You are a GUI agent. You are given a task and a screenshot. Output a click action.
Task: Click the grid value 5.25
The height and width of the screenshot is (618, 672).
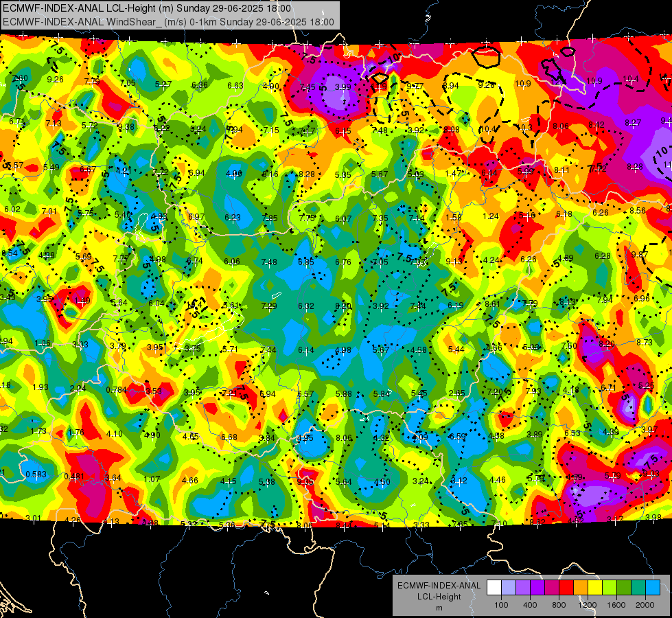click(x=647, y=385)
